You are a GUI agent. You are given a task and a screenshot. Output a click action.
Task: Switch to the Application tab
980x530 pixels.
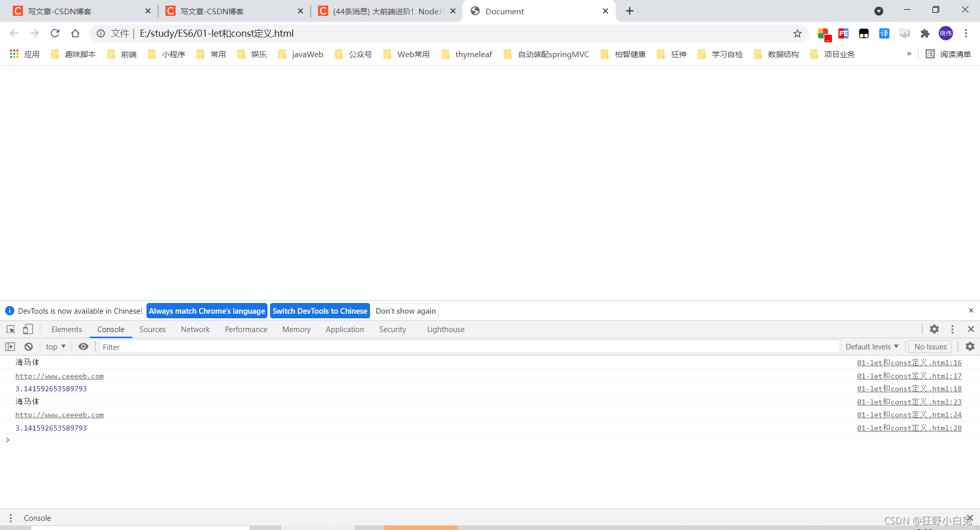click(x=345, y=330)
